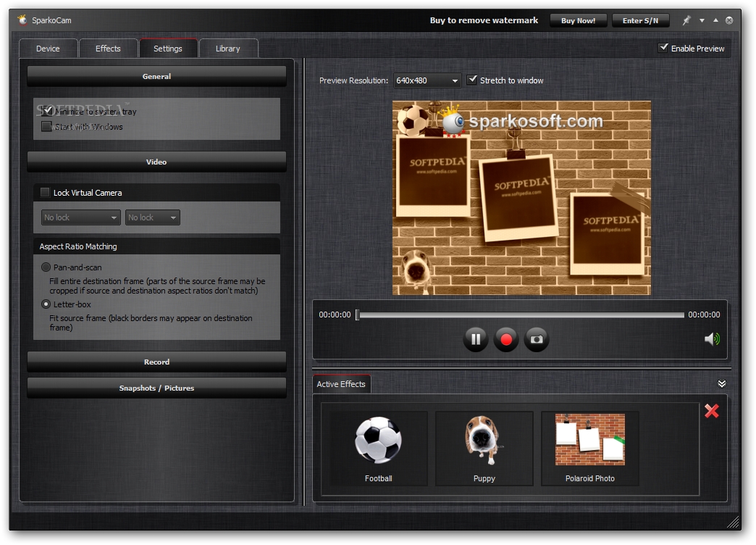Click the Enter S/N button
756x545 pixels.
pyautogui.click(x=640, y=20)
